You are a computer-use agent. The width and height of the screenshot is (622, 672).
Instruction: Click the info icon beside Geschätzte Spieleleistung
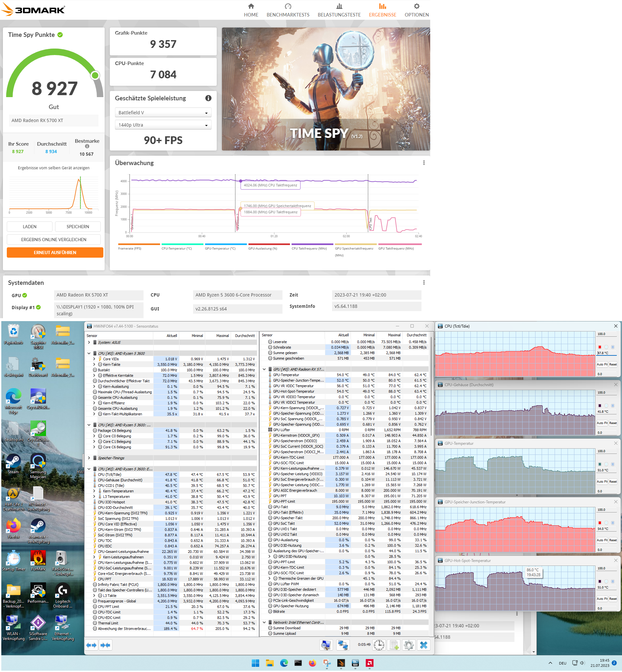tap(208, 98)
